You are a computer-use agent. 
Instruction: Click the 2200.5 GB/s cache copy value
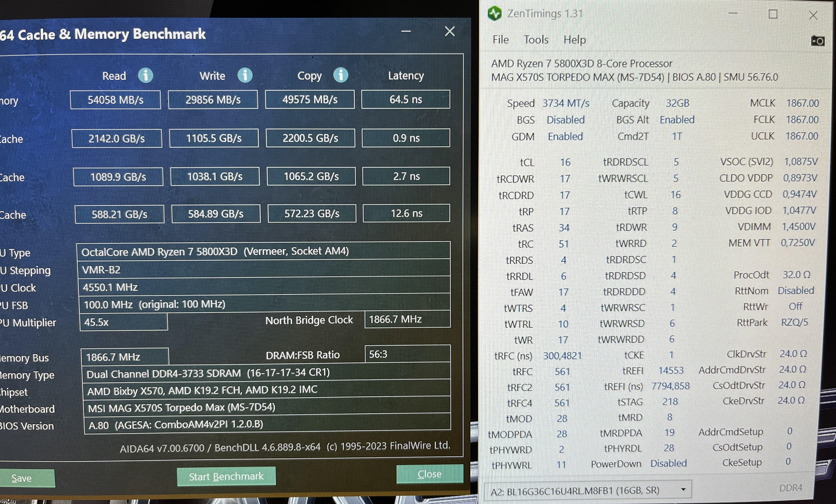pos(310,138)
